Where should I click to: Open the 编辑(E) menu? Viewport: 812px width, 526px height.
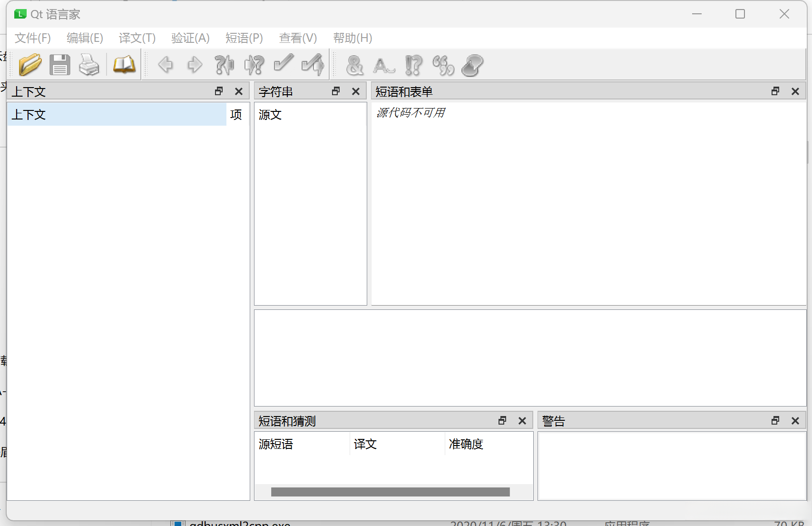pos(85,38)
